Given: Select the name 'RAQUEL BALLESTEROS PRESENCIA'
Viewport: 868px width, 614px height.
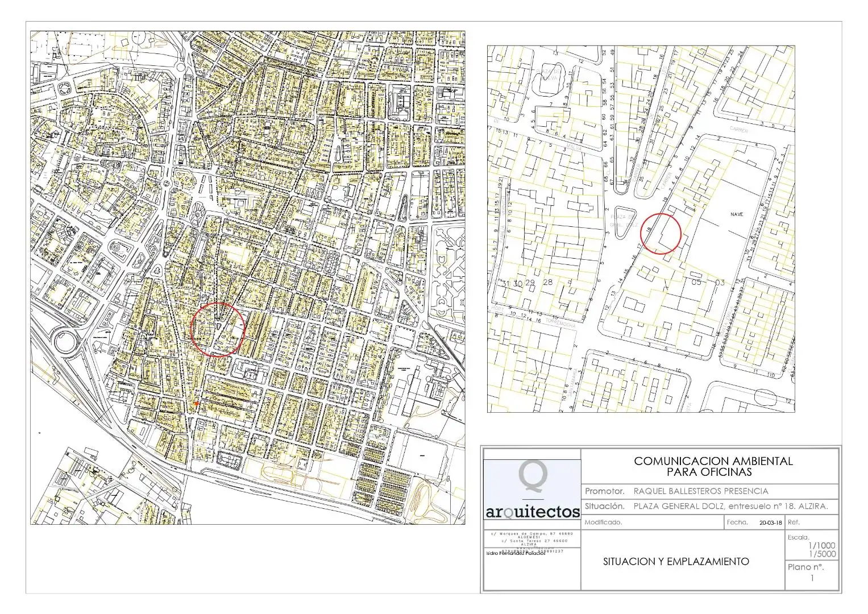Looking at the screenshot, I should [x=700, y=491].
